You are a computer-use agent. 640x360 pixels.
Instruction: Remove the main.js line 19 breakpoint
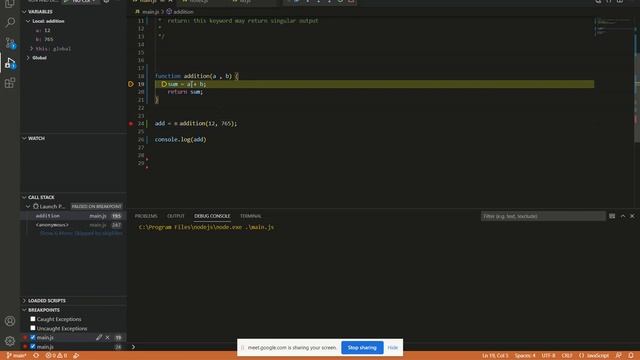(107, 338)
